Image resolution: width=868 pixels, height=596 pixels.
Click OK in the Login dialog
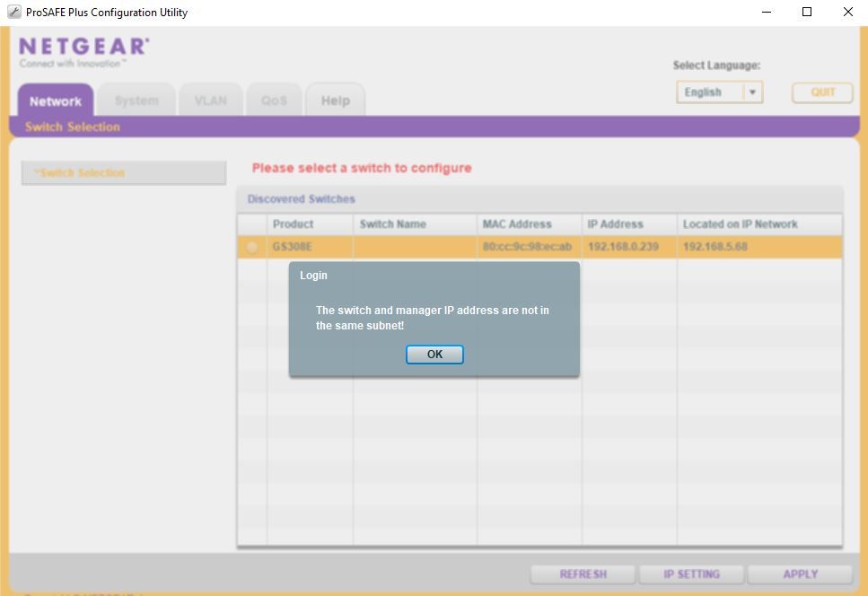(434, 355)
